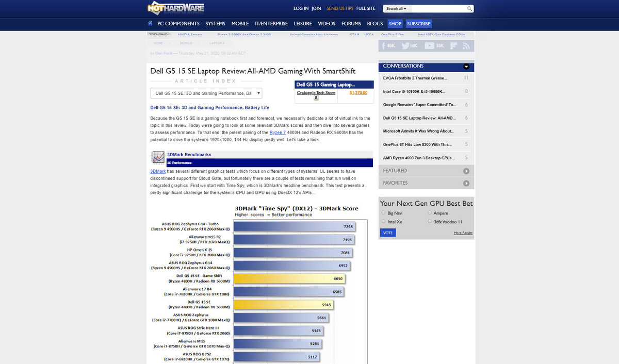Image resolution: width=619 pixels, height=364 pixels.
Task: Click the Join link
Action: (316, 9)
